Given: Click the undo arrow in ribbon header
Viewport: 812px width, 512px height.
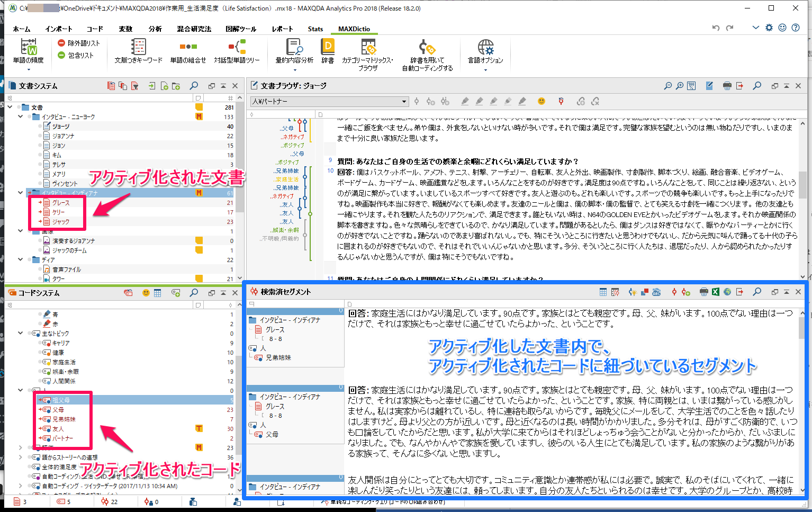Looking at the screenshot, I should click(716, 28).
